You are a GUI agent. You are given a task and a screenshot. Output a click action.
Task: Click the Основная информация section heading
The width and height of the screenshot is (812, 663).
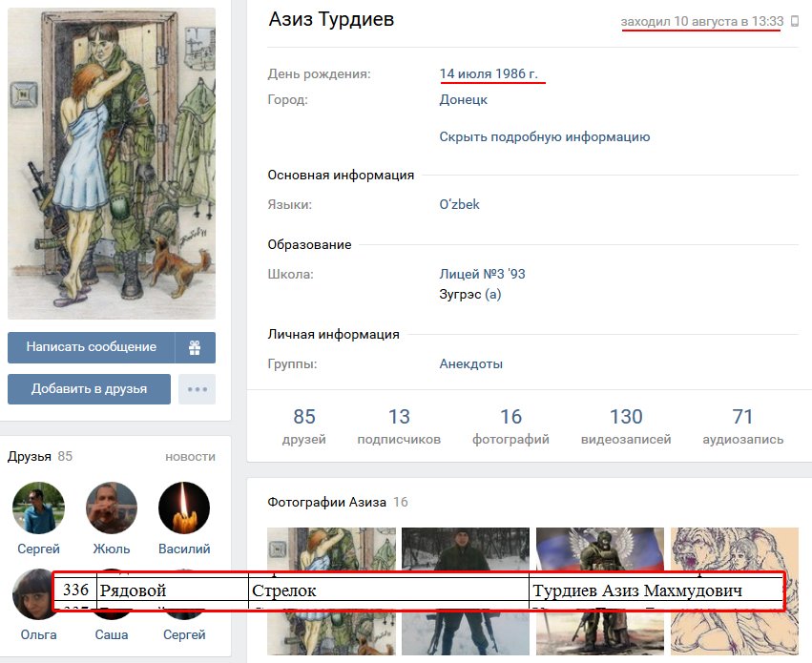pos(341,175)
